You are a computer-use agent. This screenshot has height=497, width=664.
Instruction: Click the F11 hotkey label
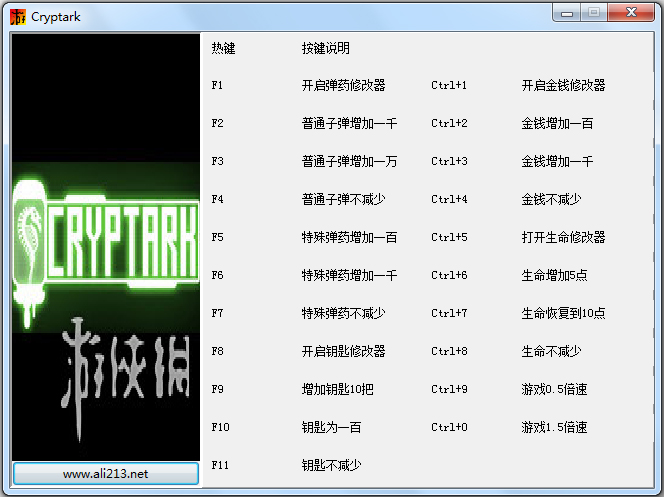tap(220, 465)
